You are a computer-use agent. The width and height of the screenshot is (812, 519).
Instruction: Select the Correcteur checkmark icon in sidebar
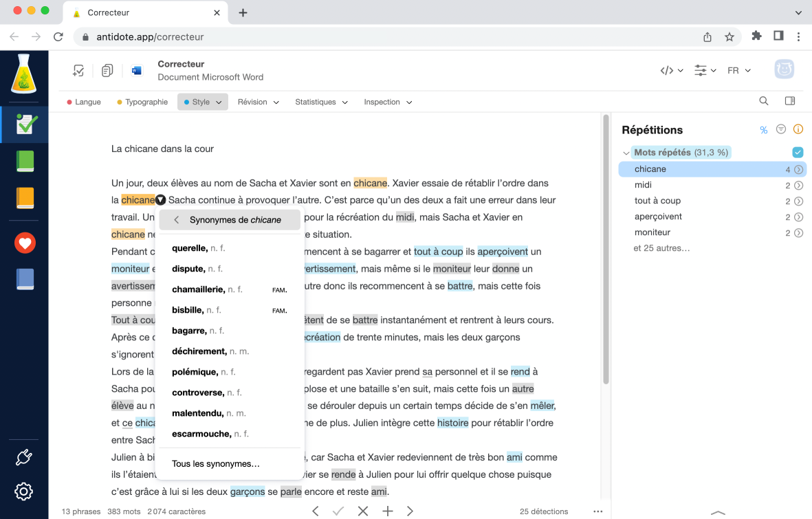pos(24,124)
